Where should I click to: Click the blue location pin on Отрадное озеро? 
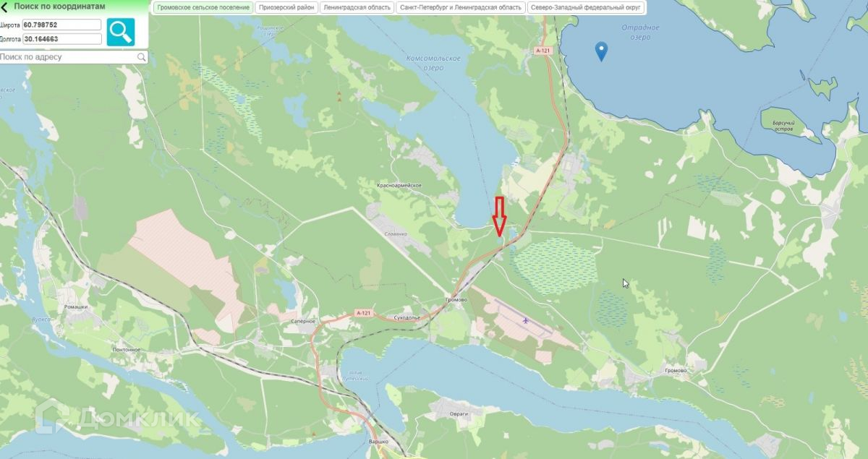point(600,51)
